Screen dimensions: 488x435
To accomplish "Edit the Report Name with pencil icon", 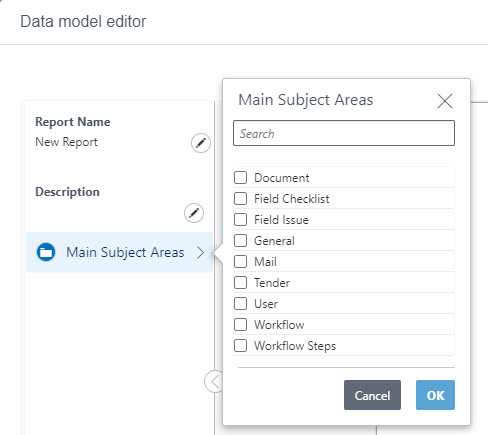I will (201, 143).
